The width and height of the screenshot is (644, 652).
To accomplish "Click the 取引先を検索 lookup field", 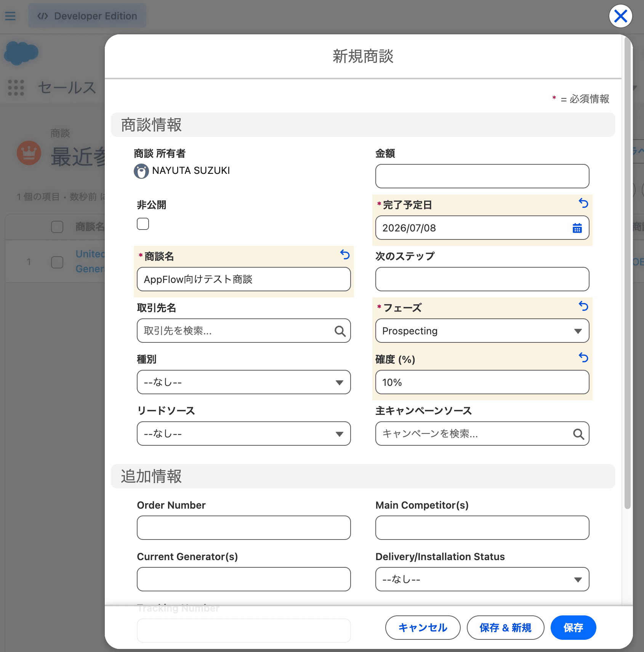I will click(x=244, y=331).
